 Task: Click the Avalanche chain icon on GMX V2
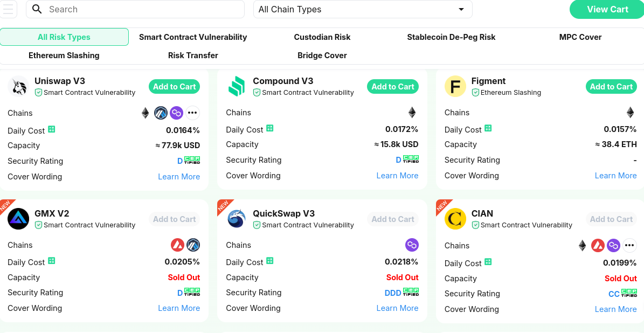[x=177, y=245]
